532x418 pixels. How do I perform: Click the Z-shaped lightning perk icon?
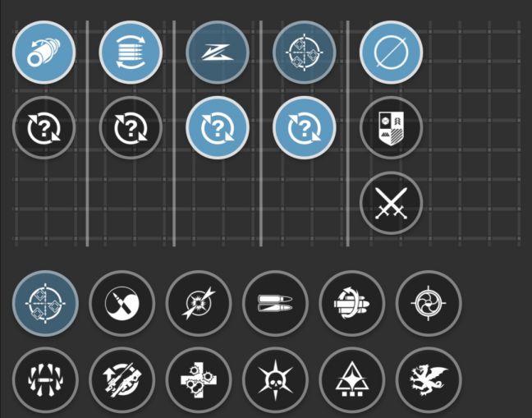point(218,53)
